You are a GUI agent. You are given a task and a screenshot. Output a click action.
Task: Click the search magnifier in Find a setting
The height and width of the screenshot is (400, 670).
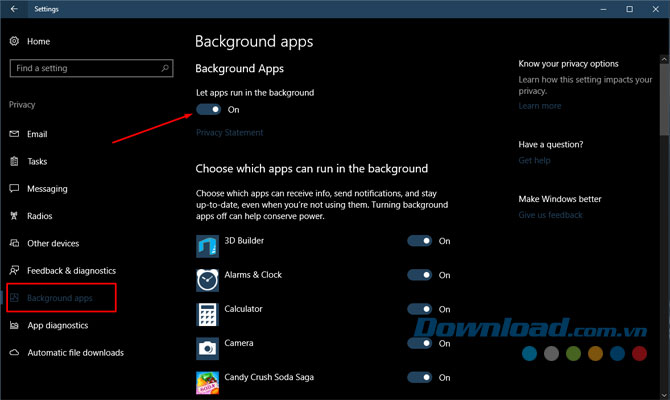tap(165, 68)
